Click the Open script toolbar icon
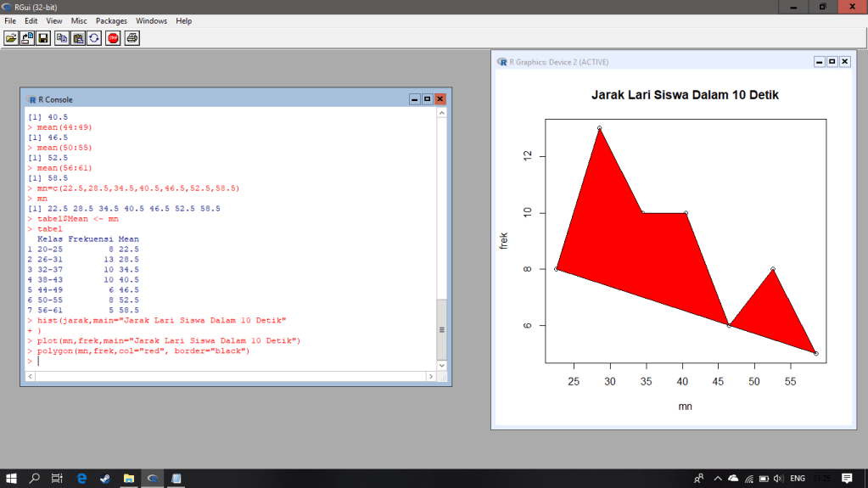Viewport: 868px width, 488px height. pyautogui.click(x=11, y=38)
